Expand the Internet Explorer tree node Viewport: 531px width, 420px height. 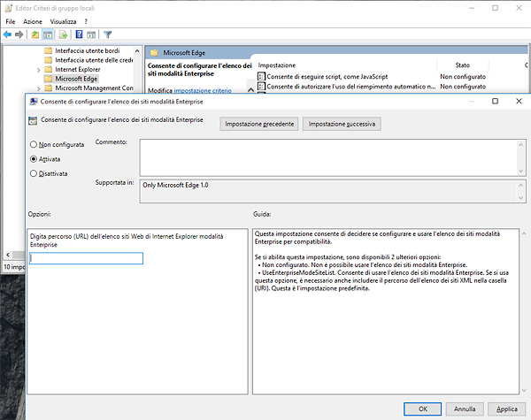(38, 70)
